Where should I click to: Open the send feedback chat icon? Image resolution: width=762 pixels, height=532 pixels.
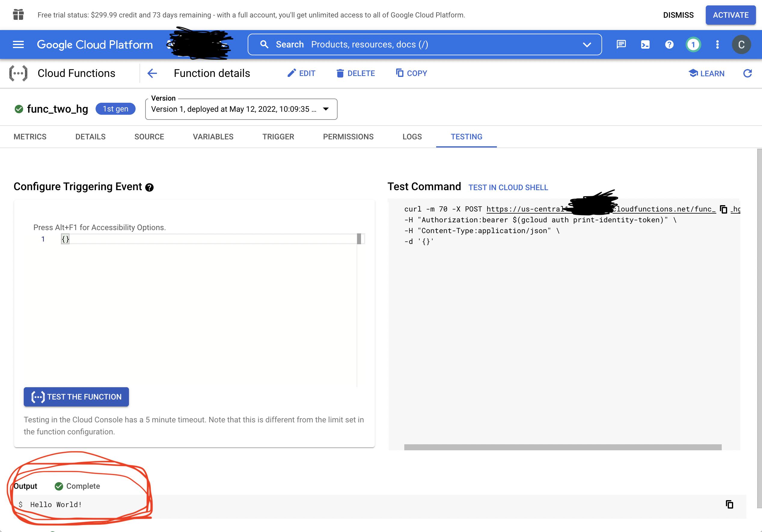[621, 44]
